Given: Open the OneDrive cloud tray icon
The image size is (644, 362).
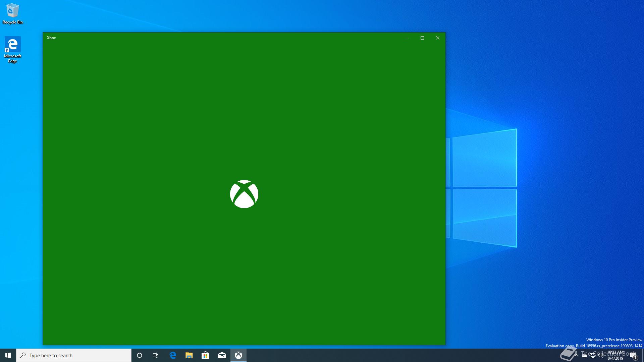Looking at the screenshot, I should tap(584, 355).
